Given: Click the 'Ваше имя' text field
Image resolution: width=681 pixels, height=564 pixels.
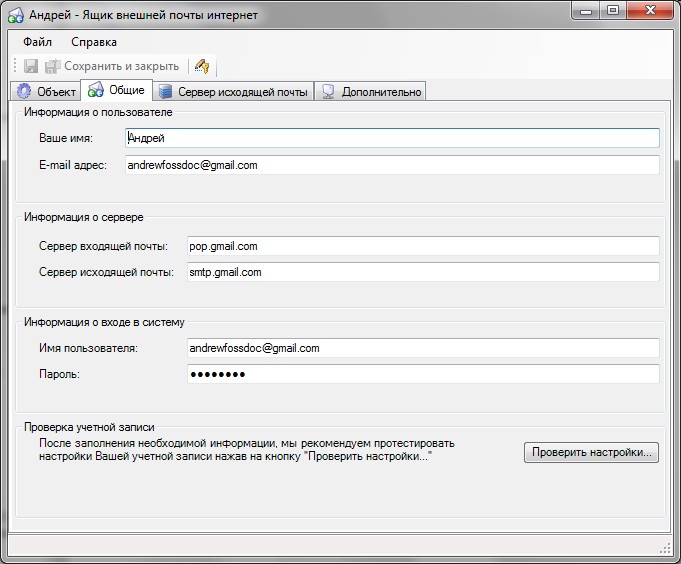Looking at the screenshot, I should coord(392,138).
